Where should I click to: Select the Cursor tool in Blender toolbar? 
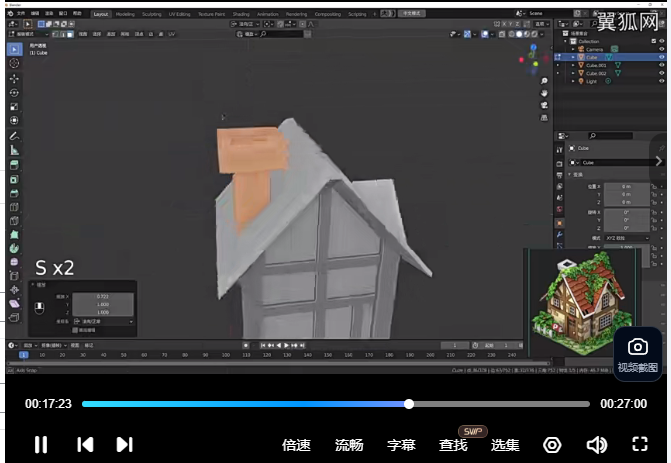[14, 63]
